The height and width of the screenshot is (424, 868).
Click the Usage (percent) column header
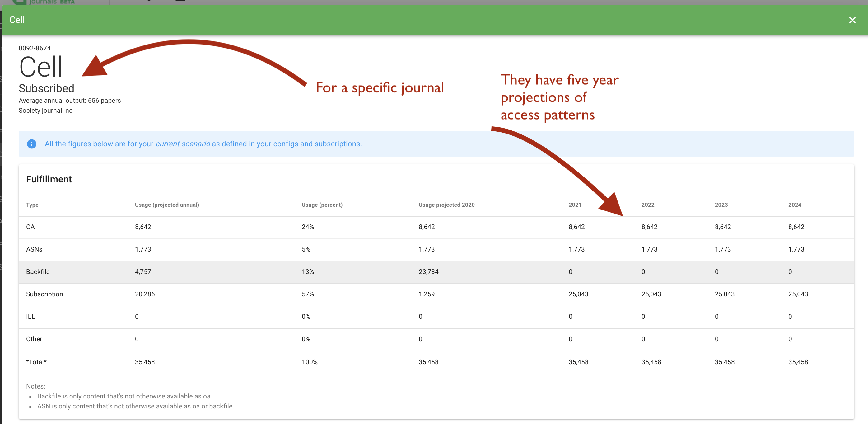pyautogui.click(x=322, y=205)
